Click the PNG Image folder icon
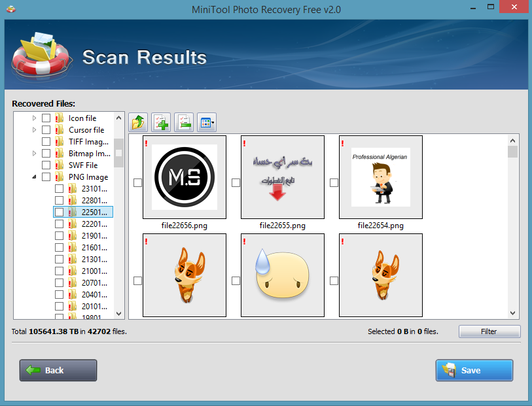The image size is (532, 406). (x=60, y=177)
